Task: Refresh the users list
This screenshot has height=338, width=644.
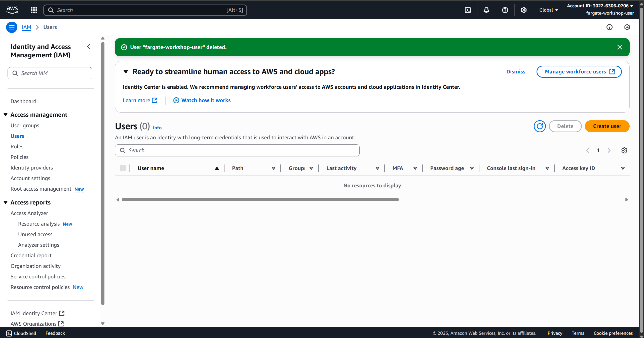Action: (540, 126)
